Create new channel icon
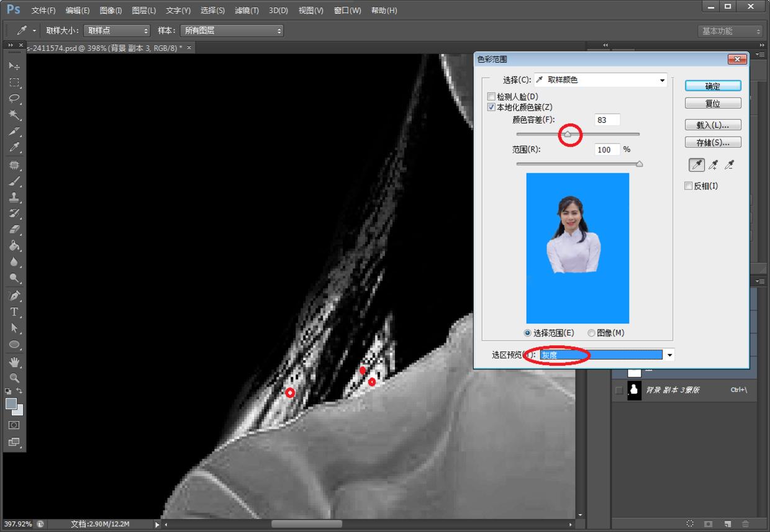 727,524
